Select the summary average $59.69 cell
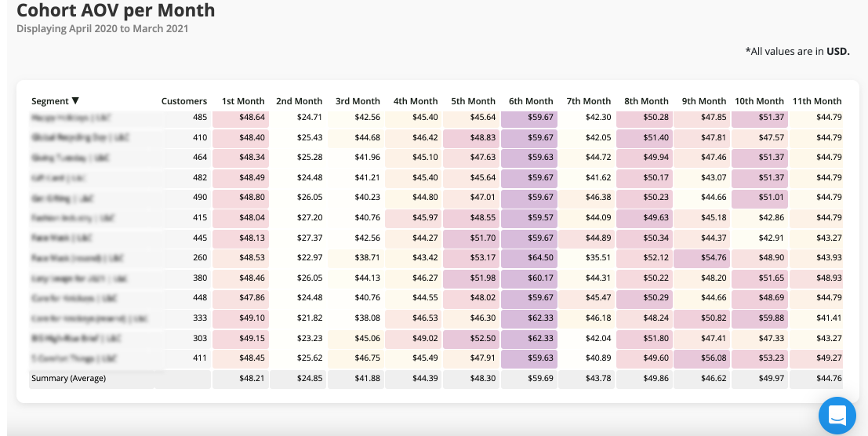 click(x=530, y=379)
